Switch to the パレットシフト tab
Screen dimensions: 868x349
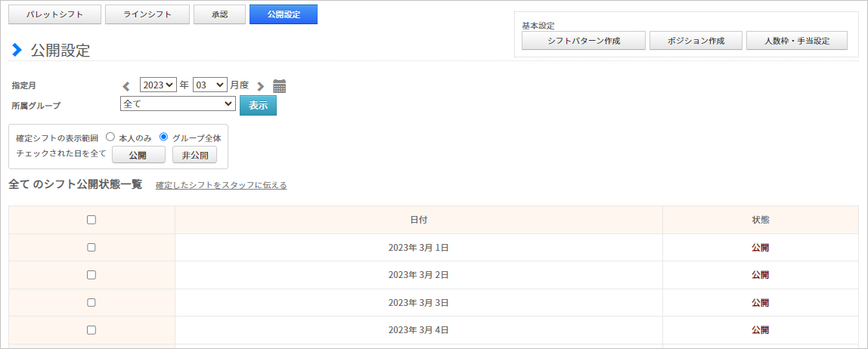[54, 15]
